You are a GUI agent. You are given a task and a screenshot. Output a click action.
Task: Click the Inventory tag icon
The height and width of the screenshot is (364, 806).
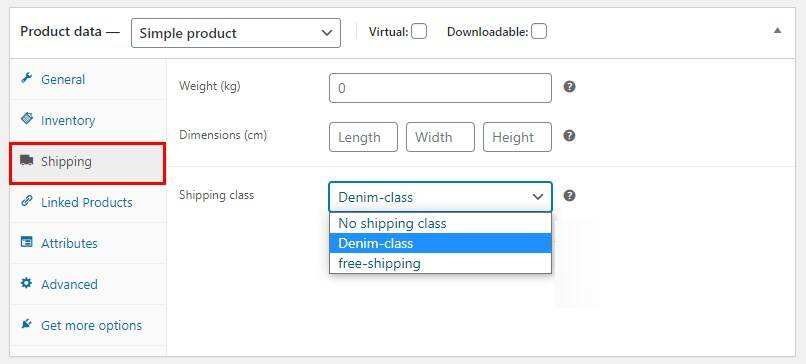[26, 119]
